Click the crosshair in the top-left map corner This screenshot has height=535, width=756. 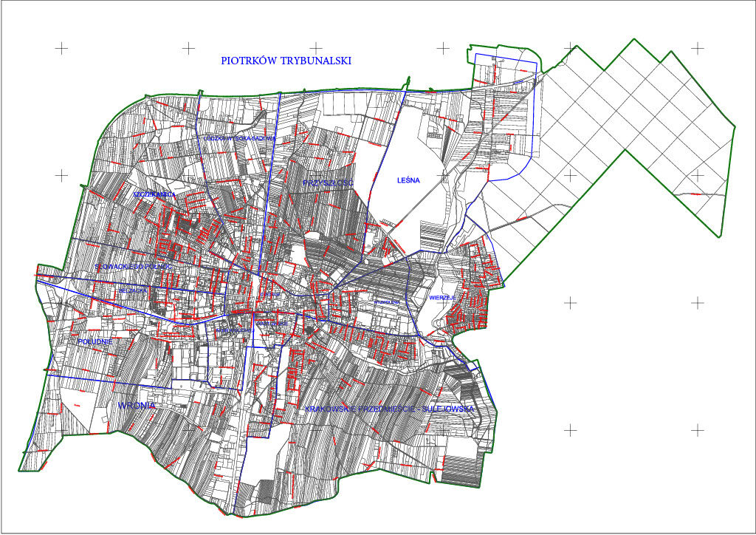(x=61, y=48)
